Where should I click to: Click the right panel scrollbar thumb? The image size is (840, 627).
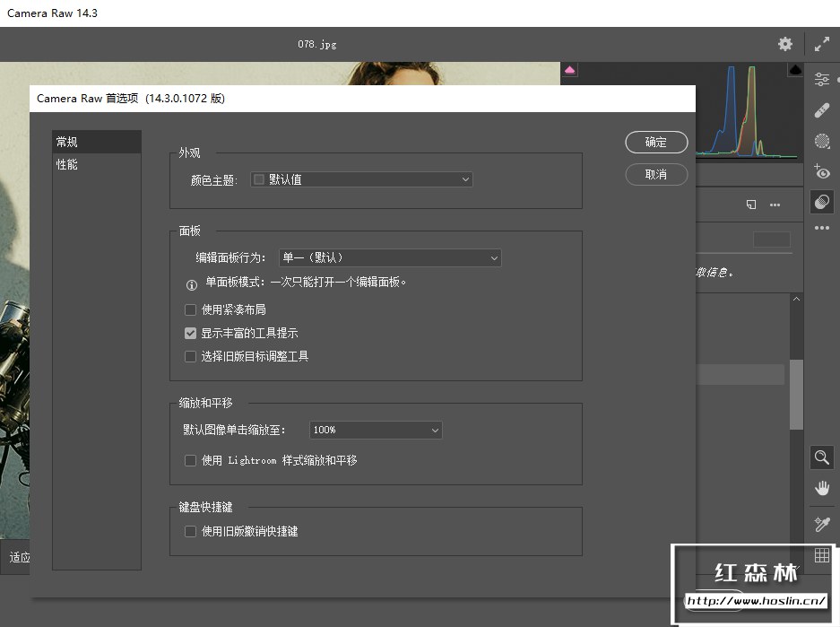point(796,394)
